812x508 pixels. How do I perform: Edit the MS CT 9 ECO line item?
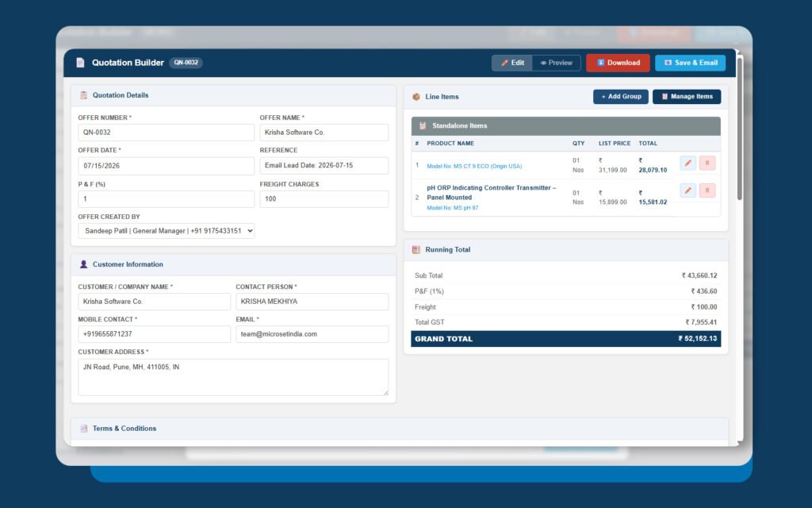point(688,163)
